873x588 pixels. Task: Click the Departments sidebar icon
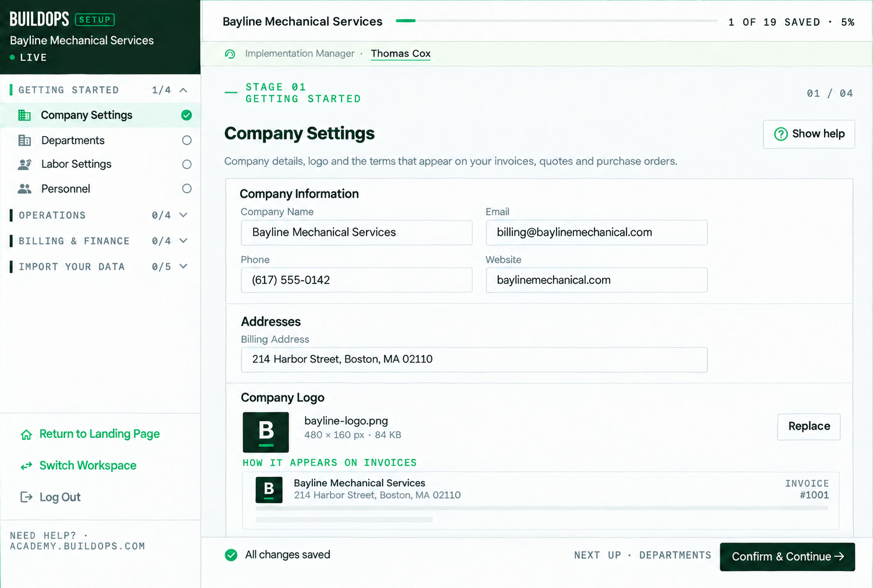pyautogui.click(x=24, y=140)
